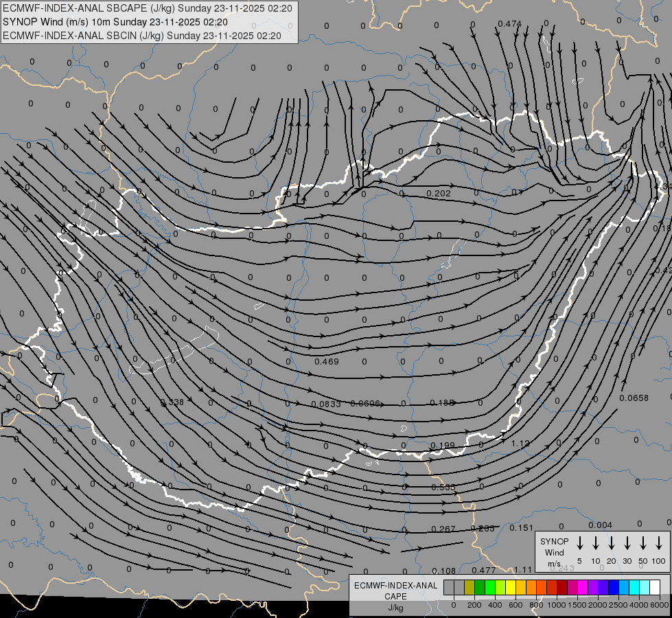The width and height of the screenshot is (672, 618).
Task: Pick the dark red CAPE swatch above 1000
Action: click(x=563, y=588)
